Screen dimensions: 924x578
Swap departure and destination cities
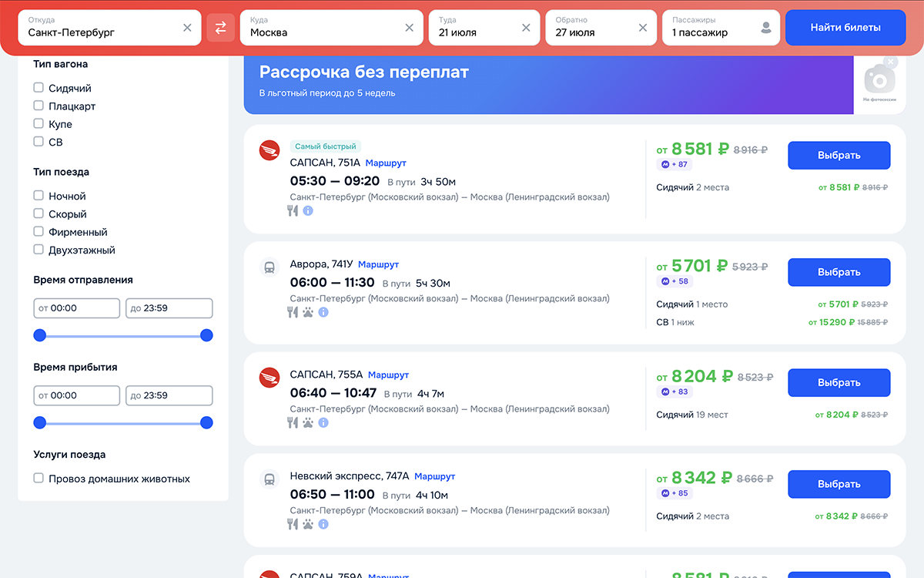[x=220, y=28]
